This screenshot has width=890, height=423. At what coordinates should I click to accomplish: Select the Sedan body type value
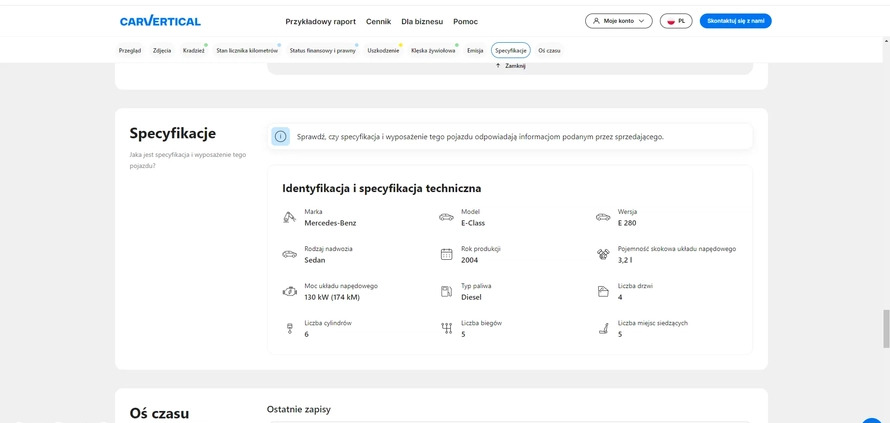tap(314, 260)
